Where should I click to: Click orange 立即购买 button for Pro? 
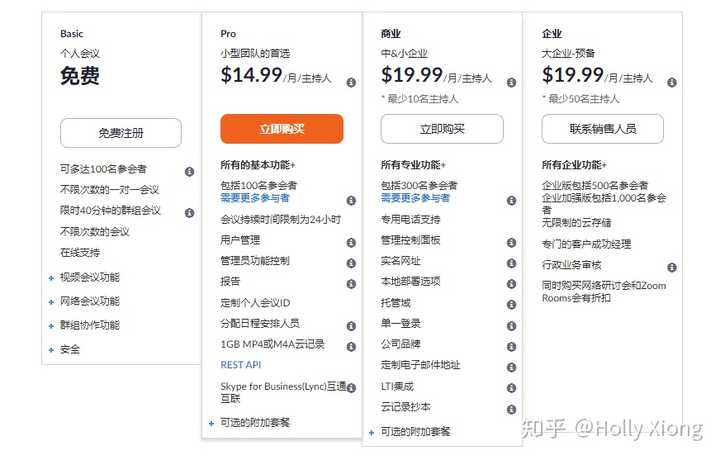point(281,129)
